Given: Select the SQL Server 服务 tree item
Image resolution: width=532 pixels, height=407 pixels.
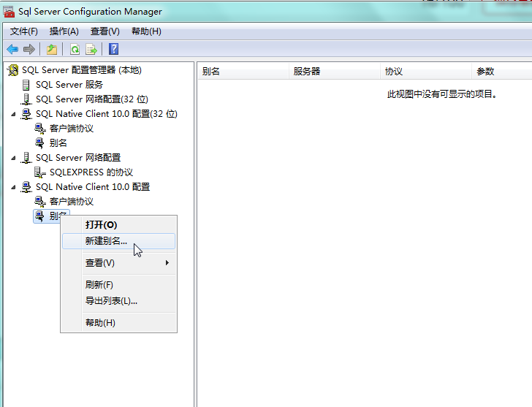Looking at the screenshot, I should point(69,85).
